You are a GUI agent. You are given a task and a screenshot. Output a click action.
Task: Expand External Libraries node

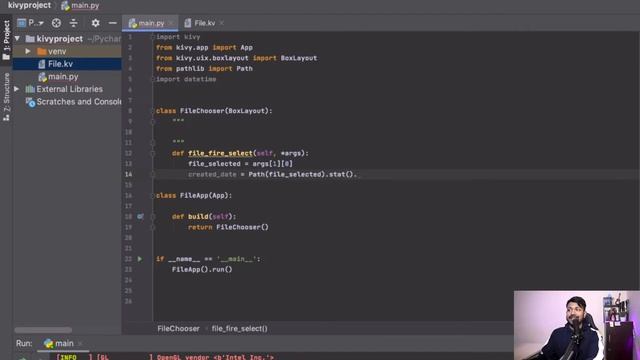[17, 89]
